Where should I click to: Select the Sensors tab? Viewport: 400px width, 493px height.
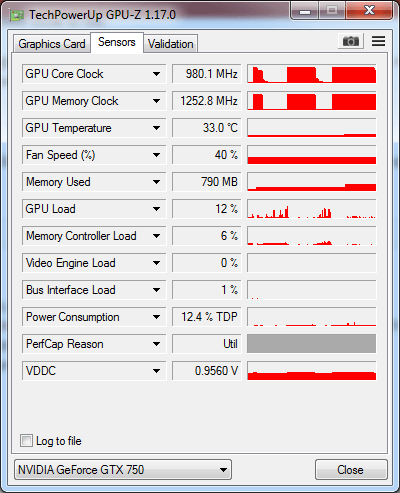(117, 42)
